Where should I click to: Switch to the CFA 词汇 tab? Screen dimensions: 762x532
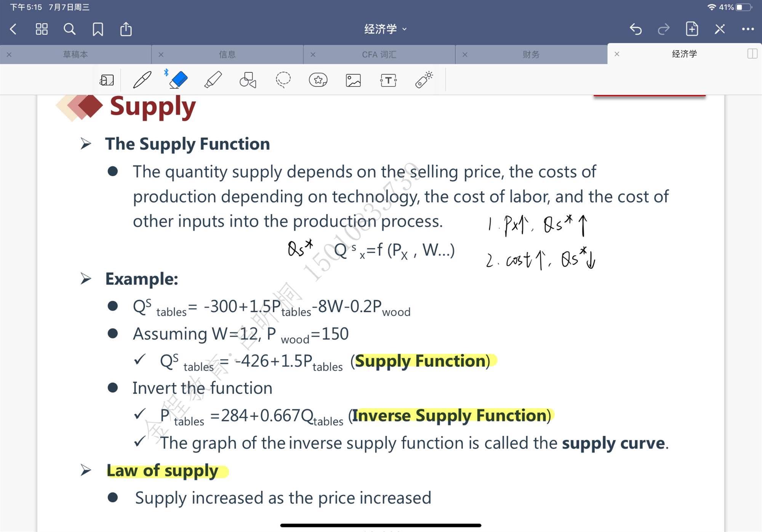[379, 54]
